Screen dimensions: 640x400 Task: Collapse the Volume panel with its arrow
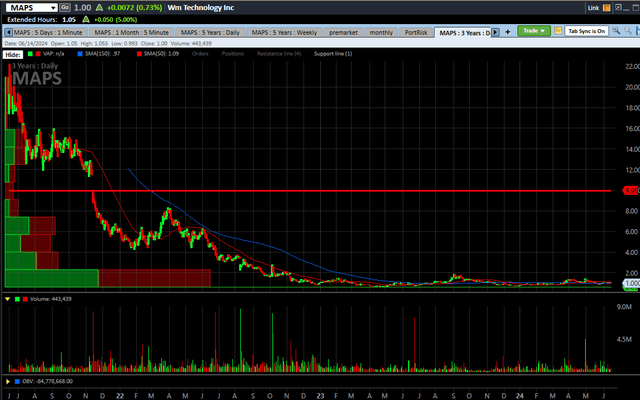(9, 298)
